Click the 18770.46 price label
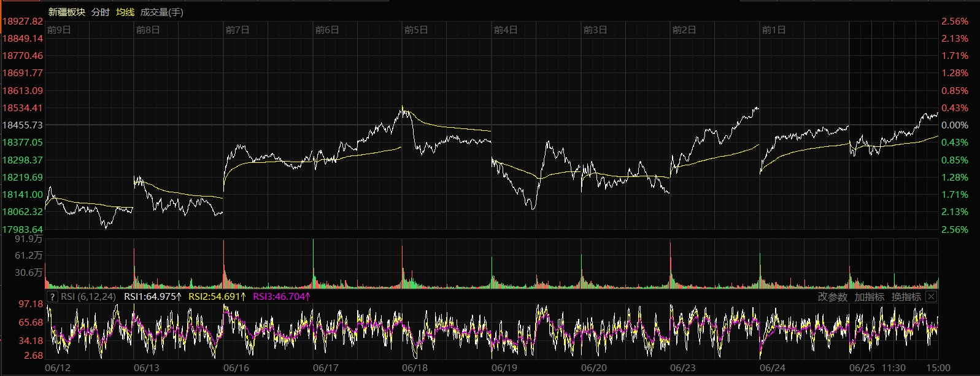Viewport: 980px width, 376px height. pos(23,55)
